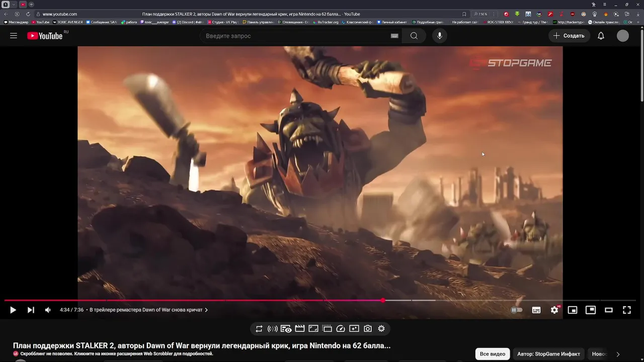Toggle the autoplay switch
Screen dimensions: 644x362
(517, 310)
